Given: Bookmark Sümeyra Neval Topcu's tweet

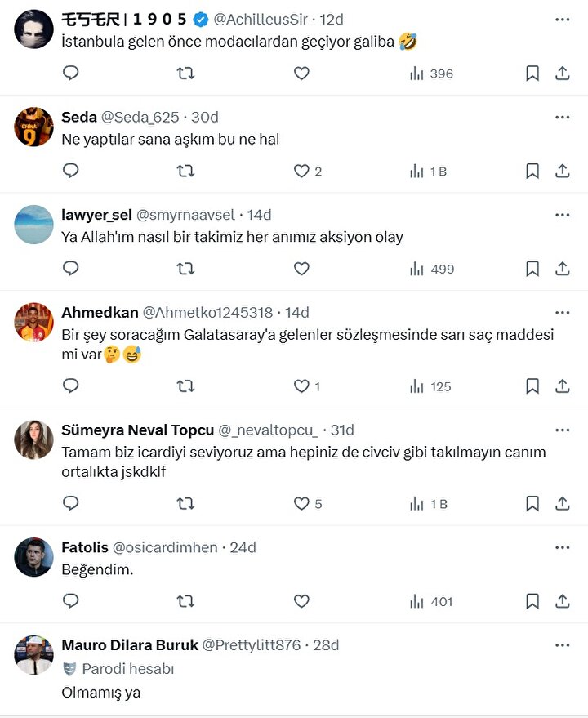Looking at the screenshot, I should click(532, 504).
